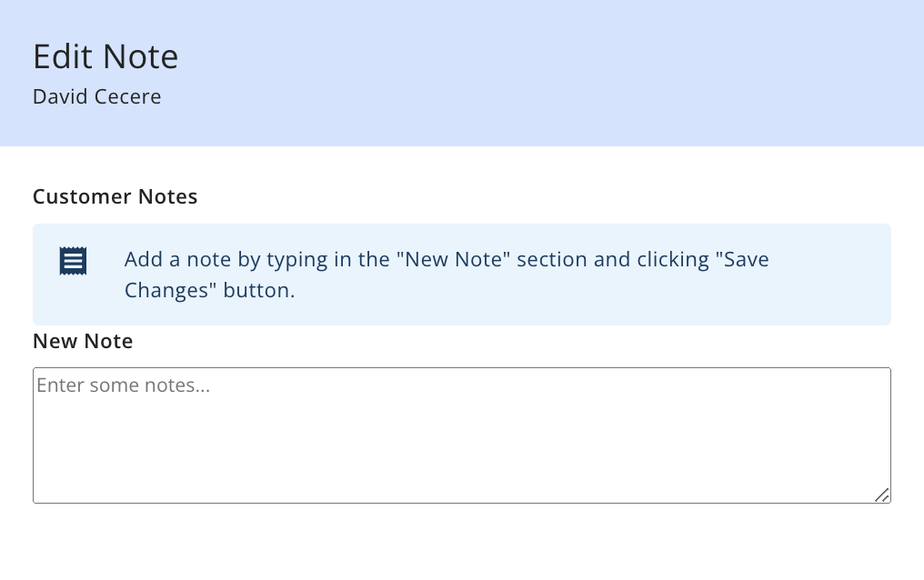
Task: Click the "Enter some notes..." placeholder text
Action: 123,385
